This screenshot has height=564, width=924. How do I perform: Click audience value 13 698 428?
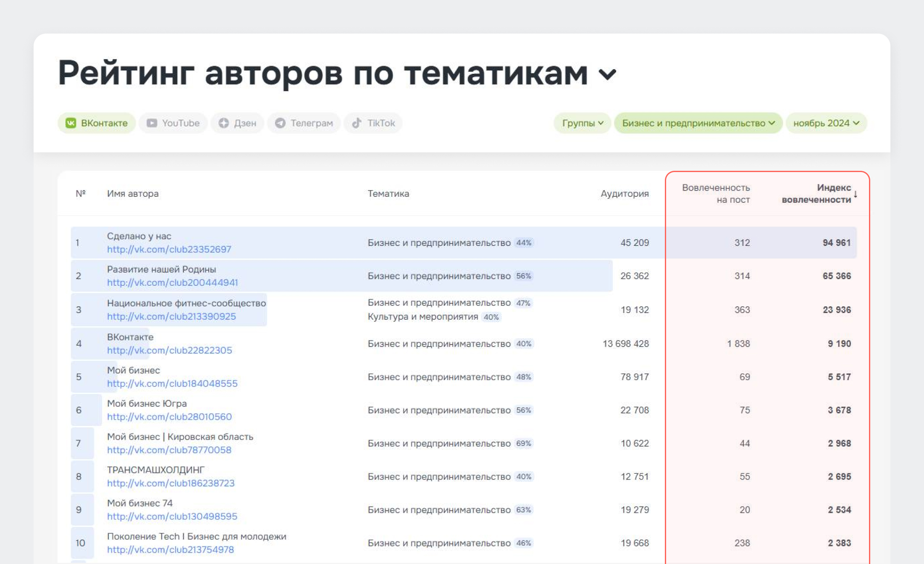pyautogui.click(x=626, y=344)
